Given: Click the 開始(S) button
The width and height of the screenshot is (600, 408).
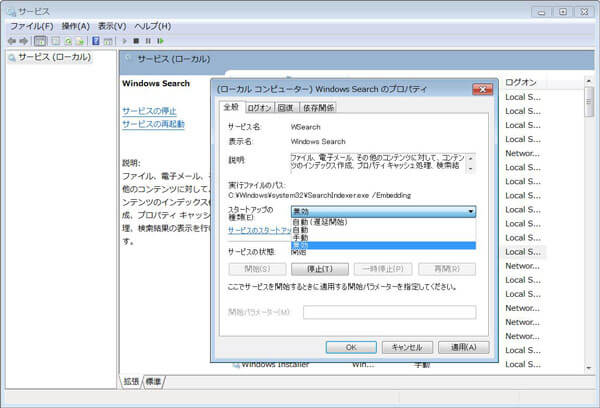Looking at the screenshot, I should pos(257,269).
